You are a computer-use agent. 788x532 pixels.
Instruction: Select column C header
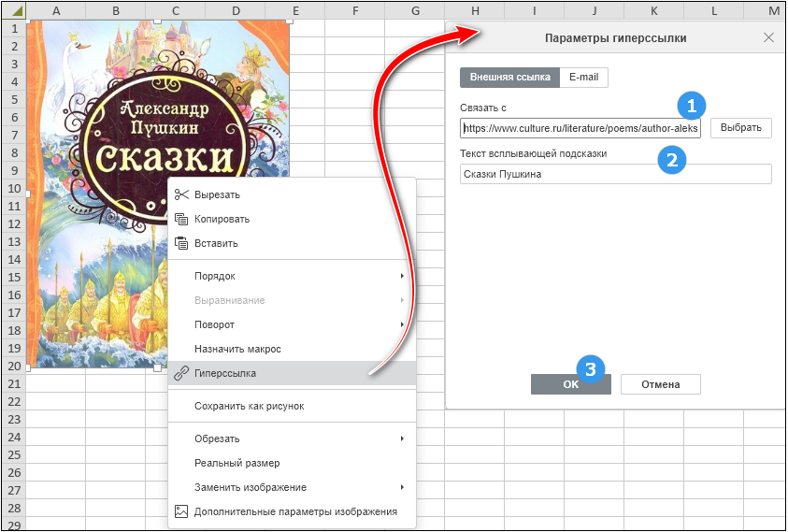pyautogui.click(x=176, y=10)
